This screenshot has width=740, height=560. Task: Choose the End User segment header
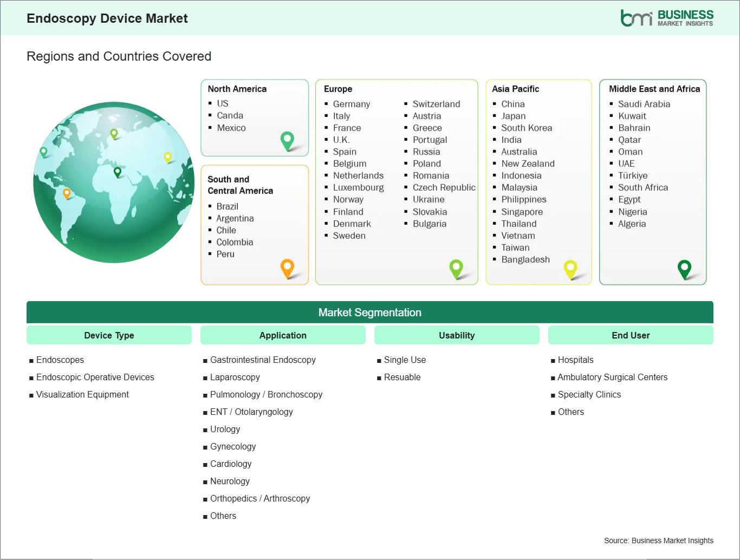coord(631,335)
